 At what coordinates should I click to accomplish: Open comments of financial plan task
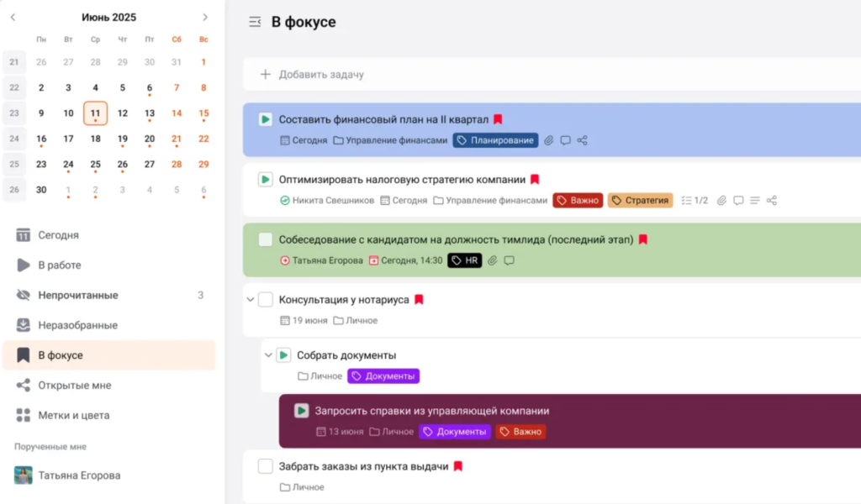pos(565,140)
